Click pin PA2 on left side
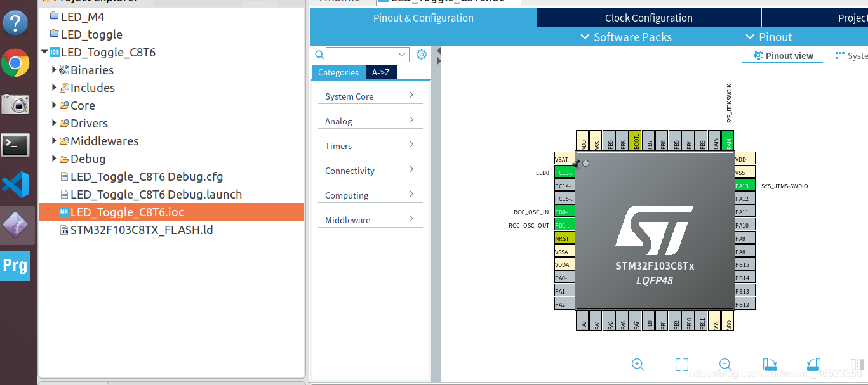868x385 pixels. point(564,304)
